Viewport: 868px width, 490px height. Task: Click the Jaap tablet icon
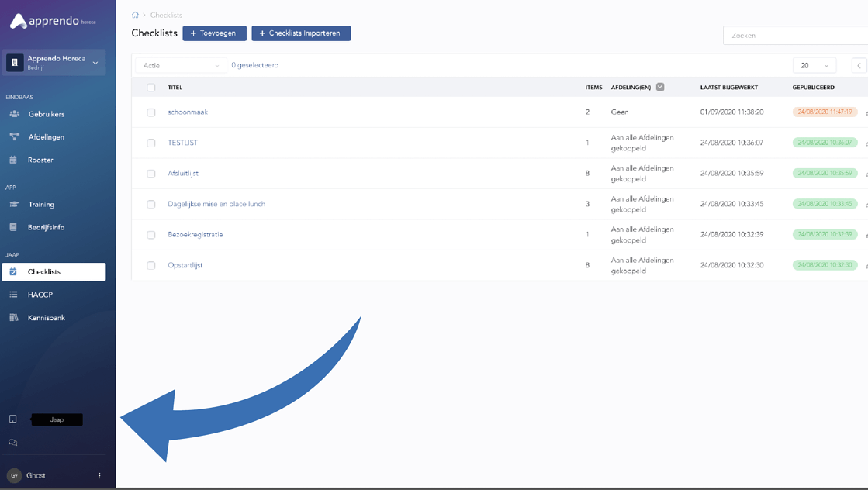tap(13, 419)
